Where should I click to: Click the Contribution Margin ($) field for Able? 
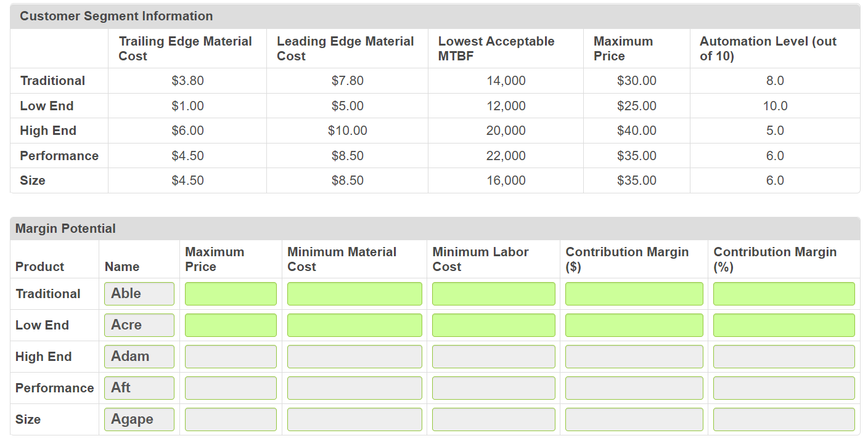click(634, 293)
